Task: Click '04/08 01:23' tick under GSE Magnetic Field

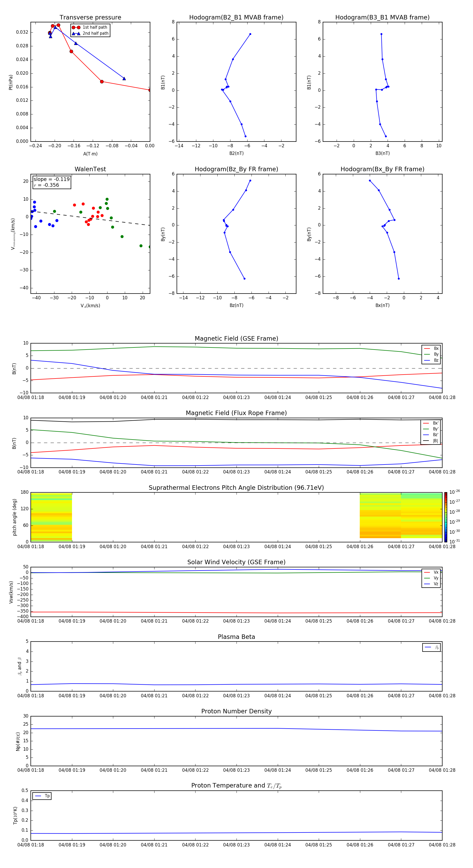Action: point(236,397)
